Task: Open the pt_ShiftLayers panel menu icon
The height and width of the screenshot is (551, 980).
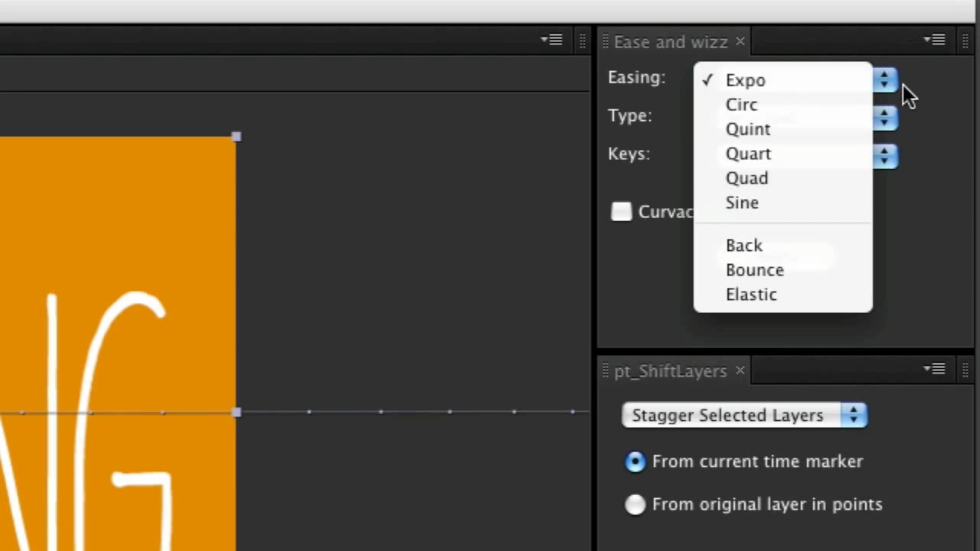Action: click(936, 369)
